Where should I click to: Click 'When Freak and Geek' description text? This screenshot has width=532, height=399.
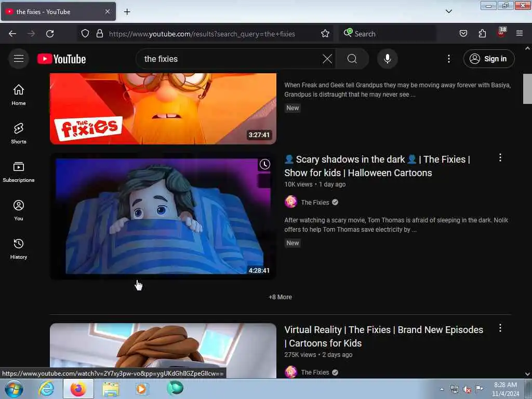(x=397, y=89)
